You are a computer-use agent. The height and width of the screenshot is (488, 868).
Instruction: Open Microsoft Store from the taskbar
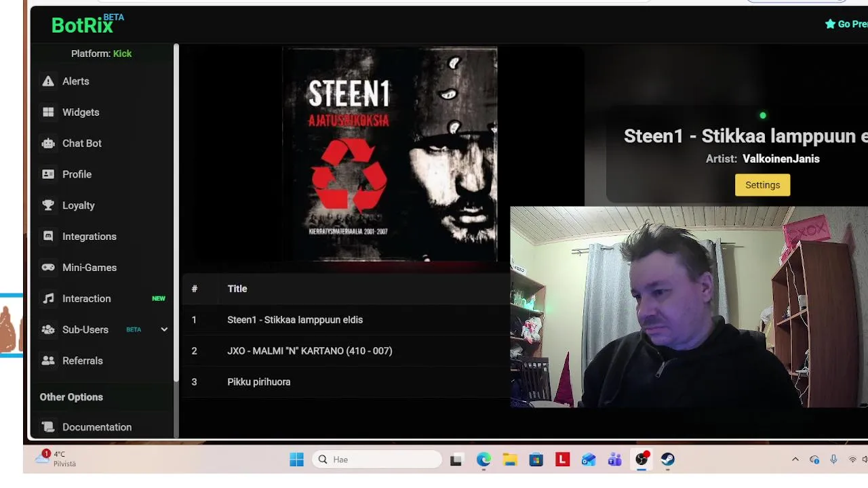pyautogui.click(x=536, y=460)
